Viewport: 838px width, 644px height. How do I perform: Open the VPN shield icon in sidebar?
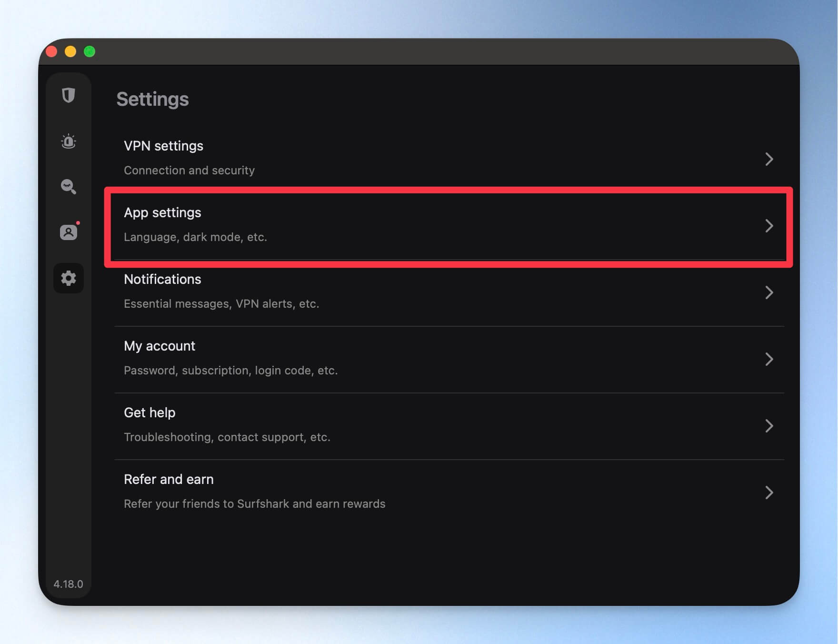tap(69, 95)
